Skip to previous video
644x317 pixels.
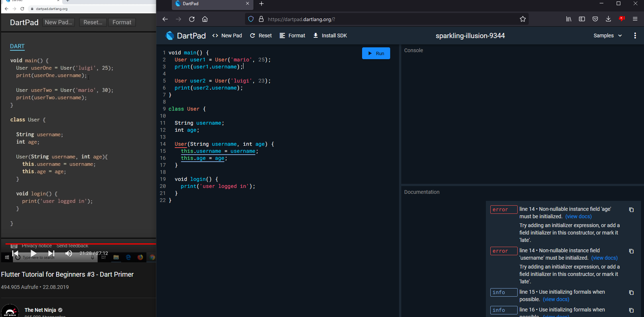[x=16, y=253]
